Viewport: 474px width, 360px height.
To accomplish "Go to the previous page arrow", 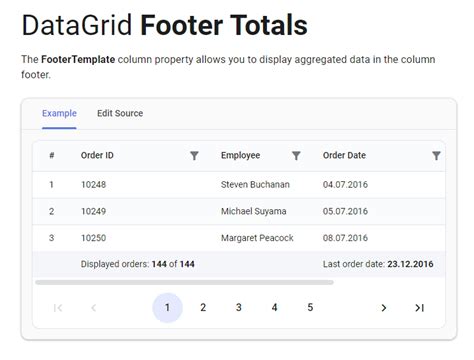I will click(94, 308).
